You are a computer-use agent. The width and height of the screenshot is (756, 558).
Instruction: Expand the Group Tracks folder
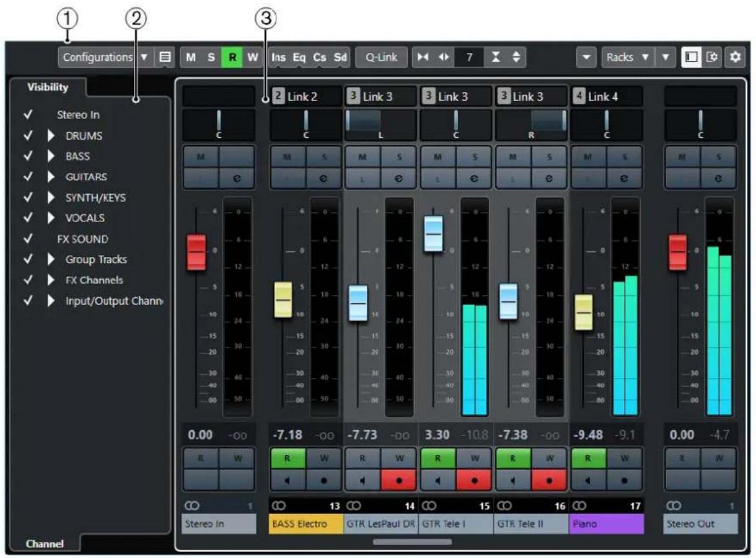(x=50, y=260)
